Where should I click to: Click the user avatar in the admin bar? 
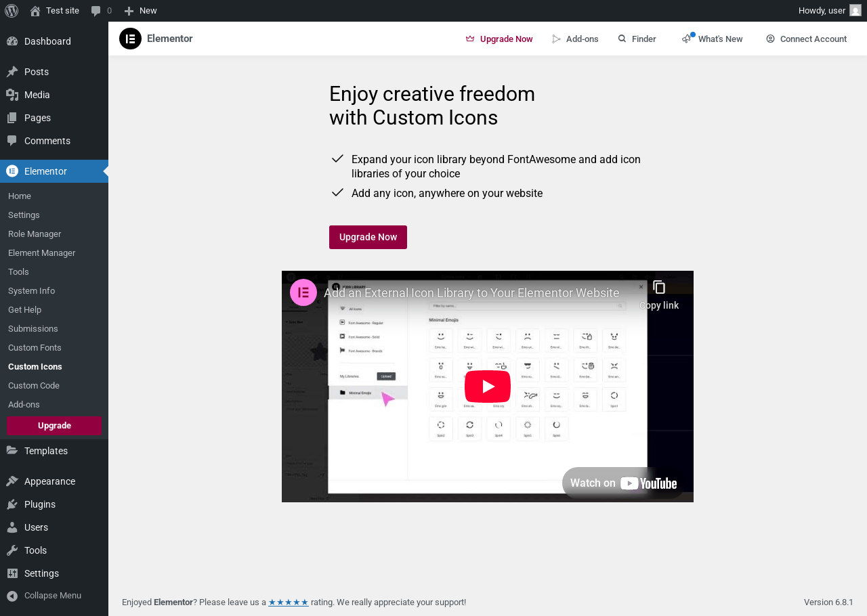(x=855, y=11)
